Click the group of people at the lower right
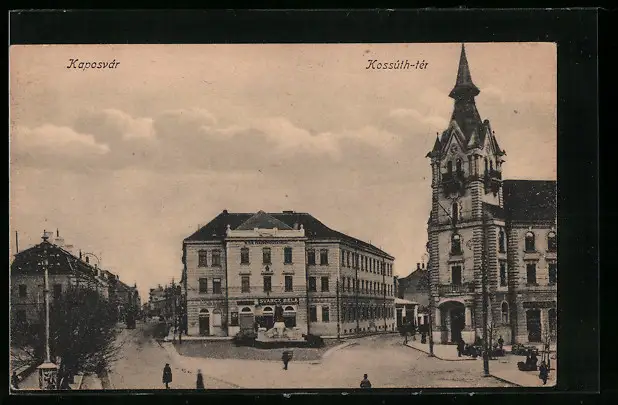 pos(530,360)
